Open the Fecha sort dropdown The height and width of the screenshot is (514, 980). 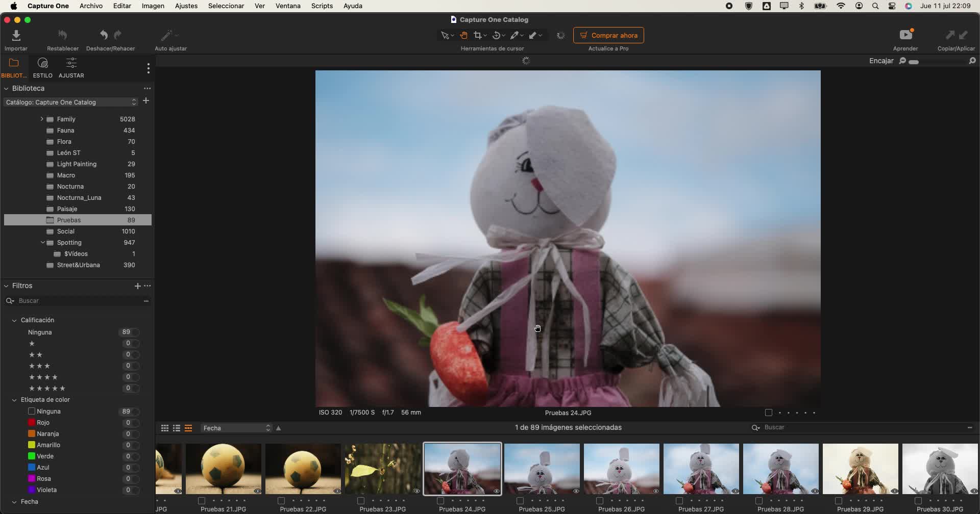coord(236,428)
